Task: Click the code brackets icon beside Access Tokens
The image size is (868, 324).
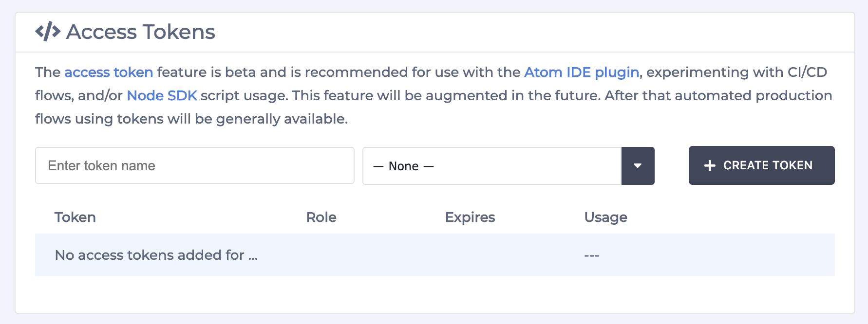Action: click(x=48, y=32)
